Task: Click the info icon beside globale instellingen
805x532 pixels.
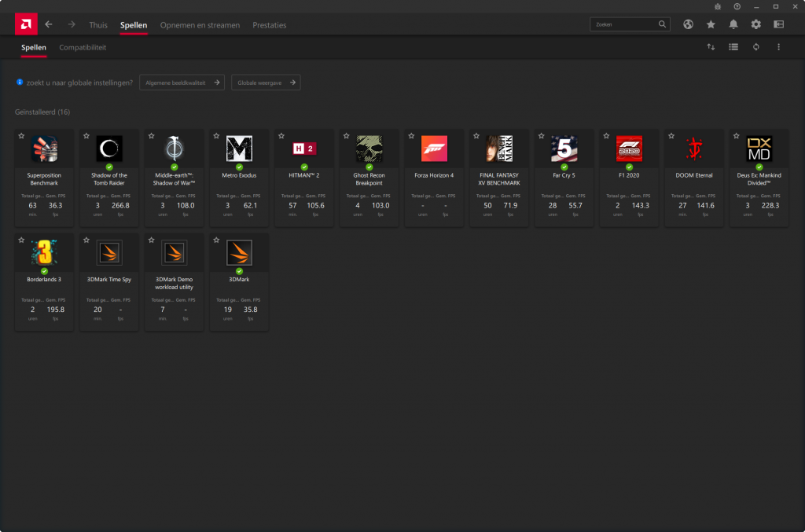Action: click(20, 82)
